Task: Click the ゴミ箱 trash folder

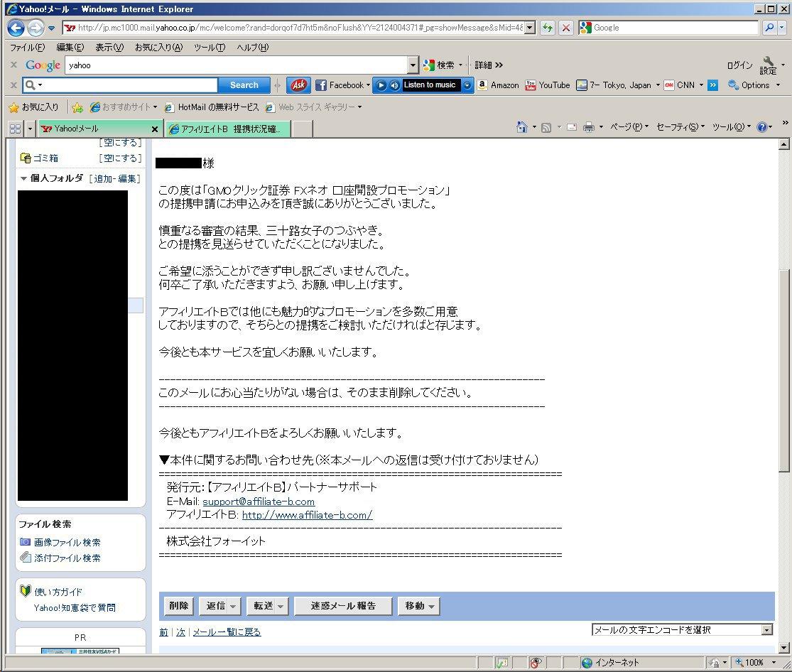Action: coord(45,158)
